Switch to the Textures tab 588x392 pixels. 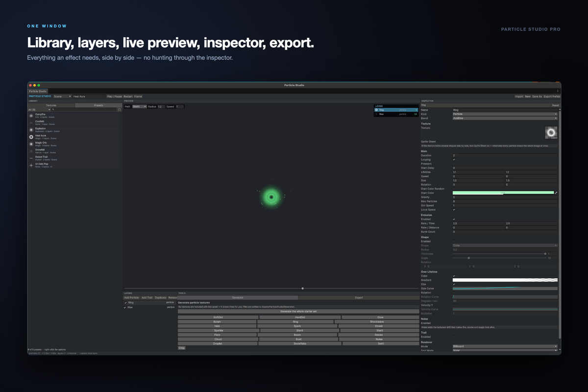(51, 105)
